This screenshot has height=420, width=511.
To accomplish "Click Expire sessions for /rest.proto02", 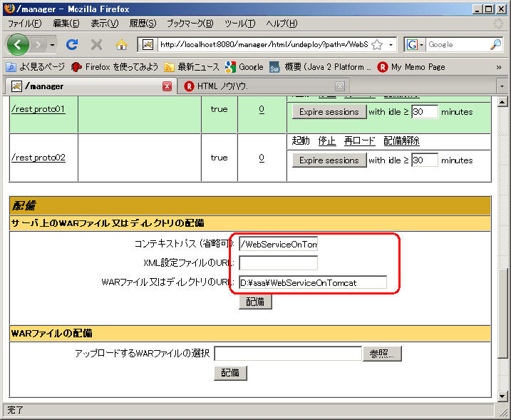I will coord(329,160).
